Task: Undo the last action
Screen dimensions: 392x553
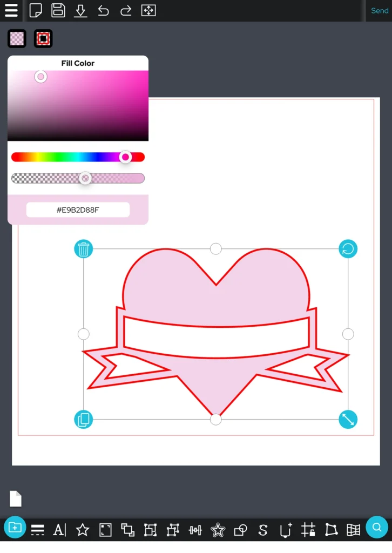Action: pyautogui.click(x=103, y=10)
